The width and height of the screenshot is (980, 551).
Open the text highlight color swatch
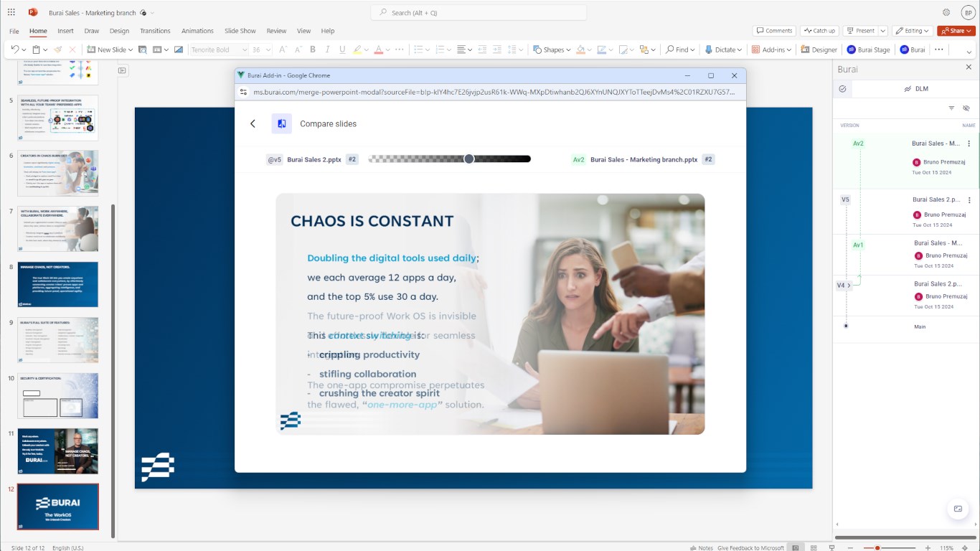[357, 50]
